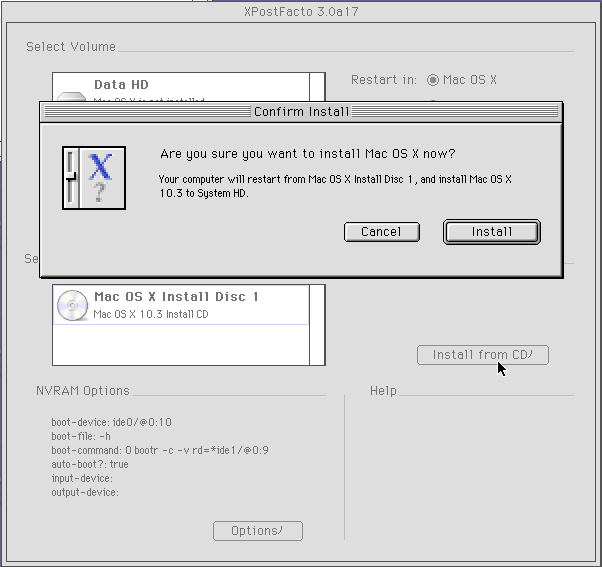Click the Confirm Install title bar

click(x=301, y=112)
